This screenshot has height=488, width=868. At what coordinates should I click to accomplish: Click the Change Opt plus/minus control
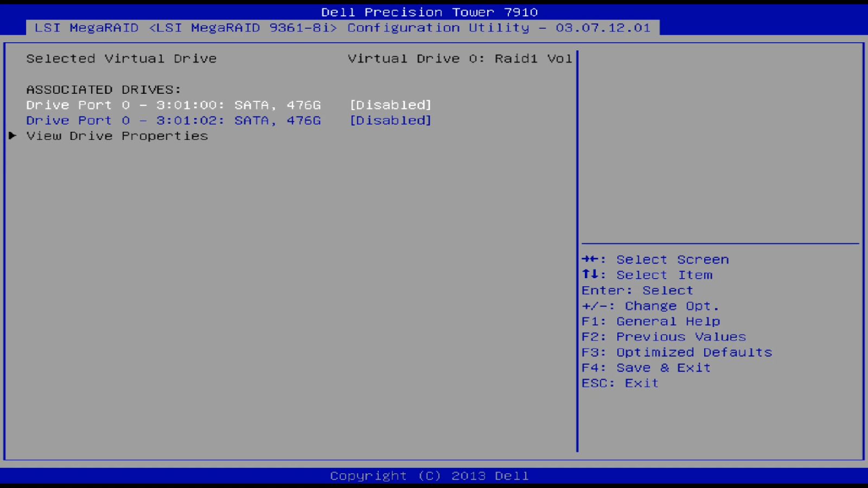[x=650, y=306]
